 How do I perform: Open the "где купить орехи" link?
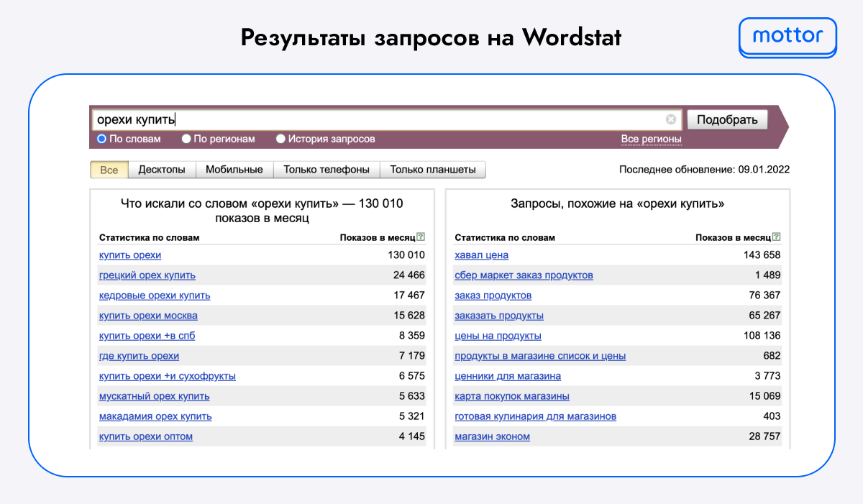139,356
